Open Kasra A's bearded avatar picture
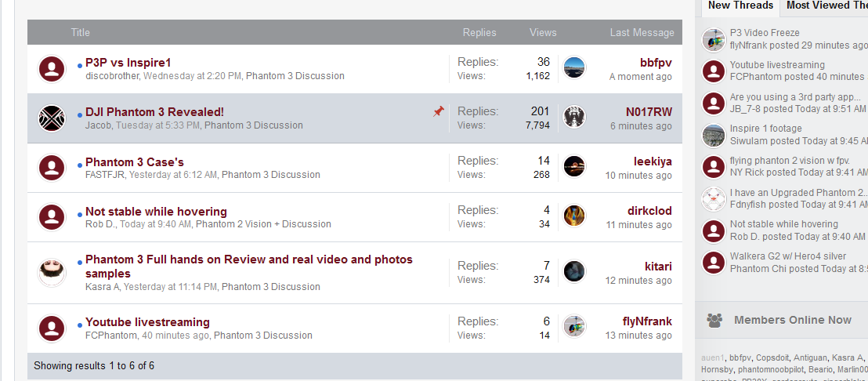The width and height of the screenshot is (868, 381). click(52, 273)
